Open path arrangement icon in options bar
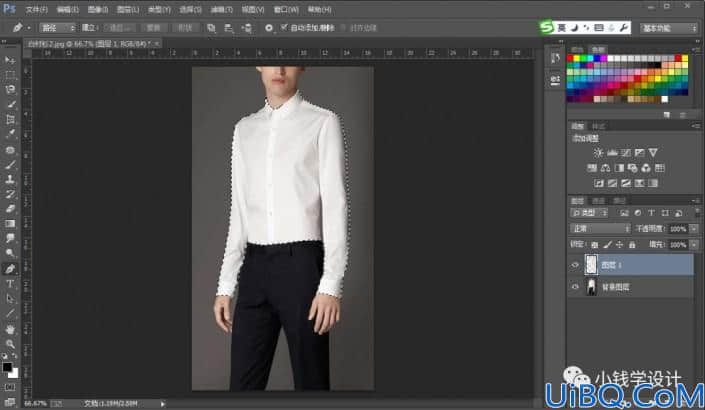Image resolution: width=705 pixels, height=410 pixels. click(246, 28)
